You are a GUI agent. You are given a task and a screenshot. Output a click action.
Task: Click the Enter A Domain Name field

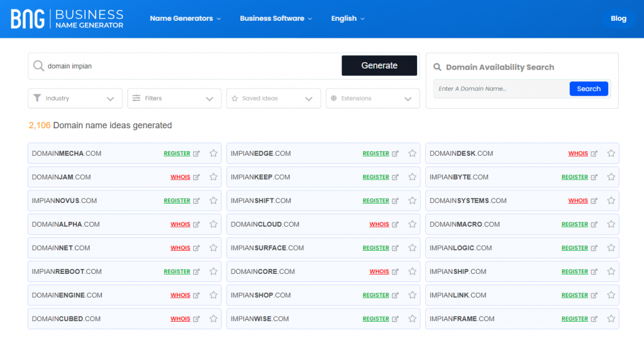[x=501, y=89]
